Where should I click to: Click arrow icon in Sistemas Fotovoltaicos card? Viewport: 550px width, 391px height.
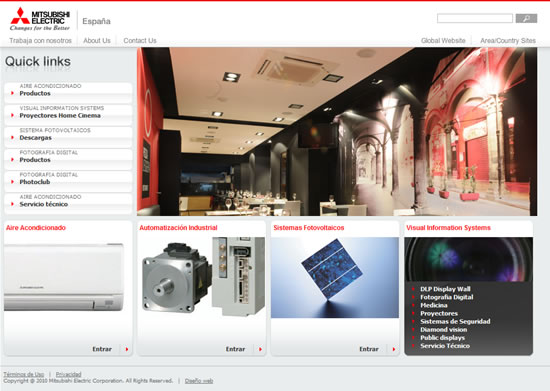[x=394, y=349]
